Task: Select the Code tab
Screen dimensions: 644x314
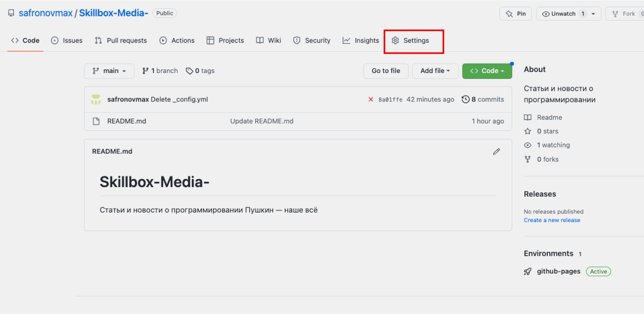Action: coord(25,41)
